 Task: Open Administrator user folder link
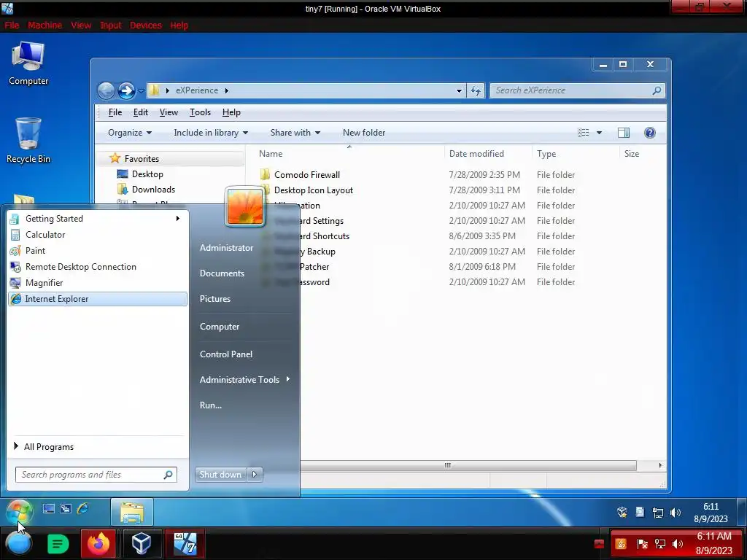[x=226, y=248]
